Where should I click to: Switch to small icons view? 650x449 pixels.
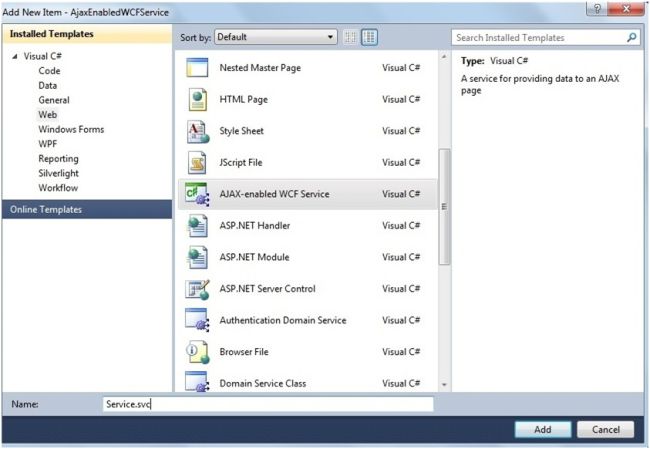350,37
